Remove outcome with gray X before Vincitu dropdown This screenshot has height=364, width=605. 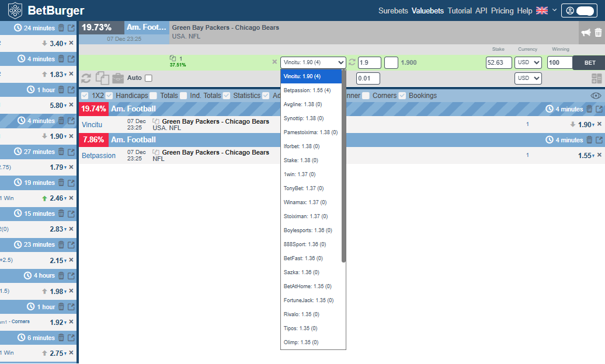tap(274, 62)
